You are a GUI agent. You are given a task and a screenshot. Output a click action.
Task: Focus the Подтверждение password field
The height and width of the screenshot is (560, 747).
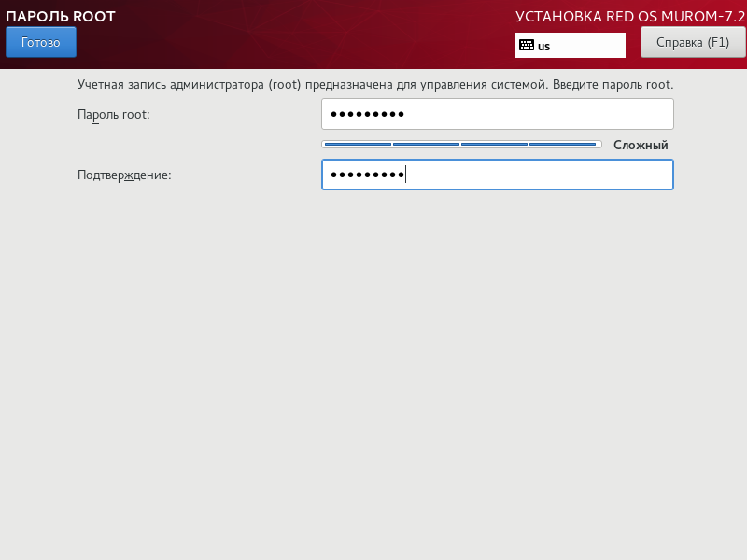point(497,175)
